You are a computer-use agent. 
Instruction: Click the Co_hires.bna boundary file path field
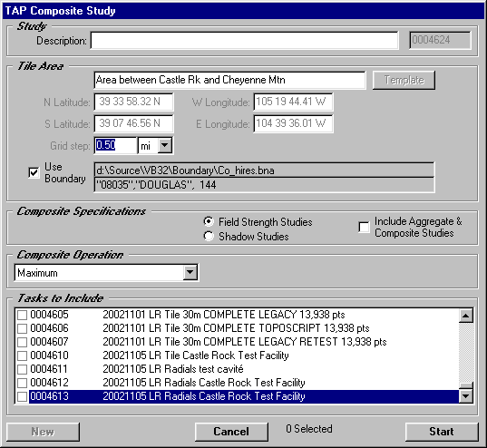264,170
